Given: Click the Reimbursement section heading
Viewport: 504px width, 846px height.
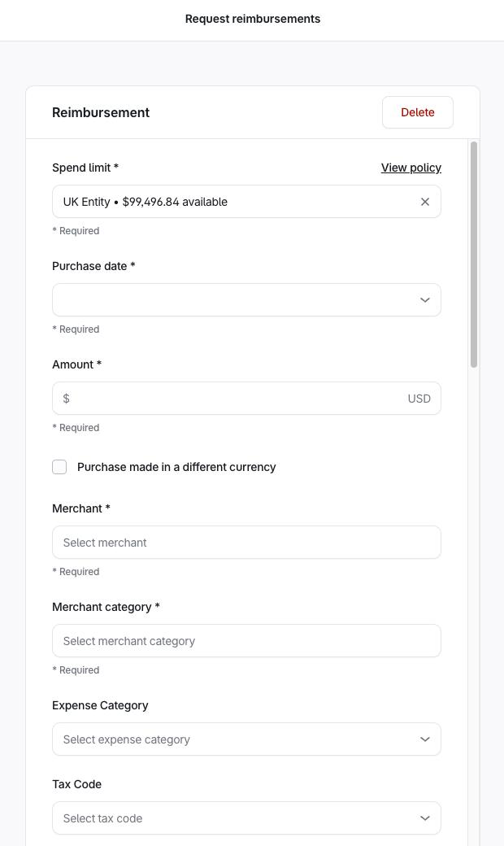Looking at the screenshot, I should 101,112.
